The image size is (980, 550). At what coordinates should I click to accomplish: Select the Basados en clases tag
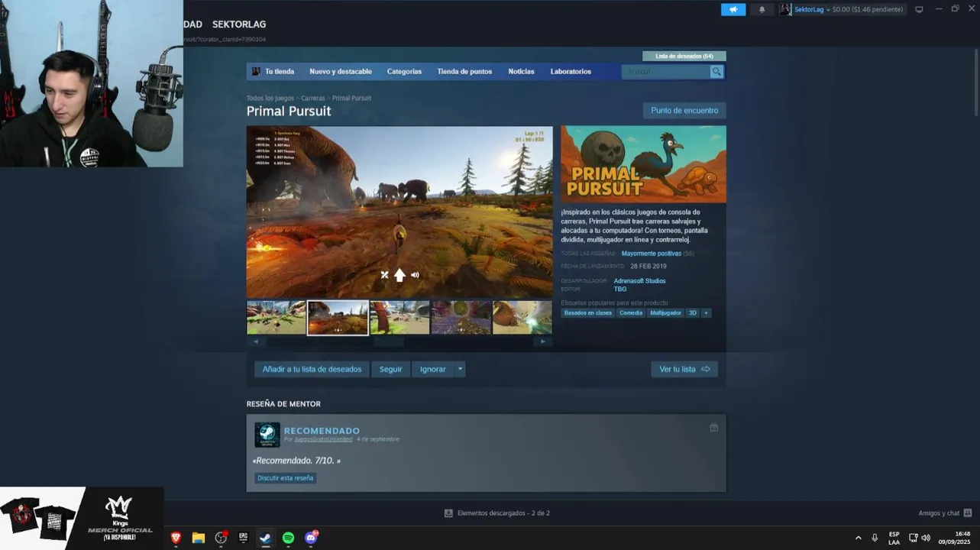[x=587, y=312]
